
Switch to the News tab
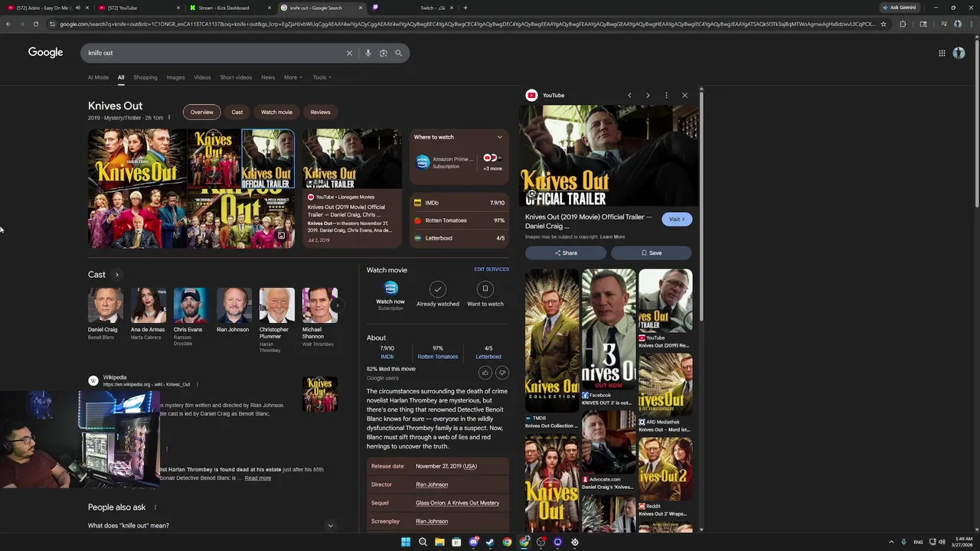click(x=268, y=77)
